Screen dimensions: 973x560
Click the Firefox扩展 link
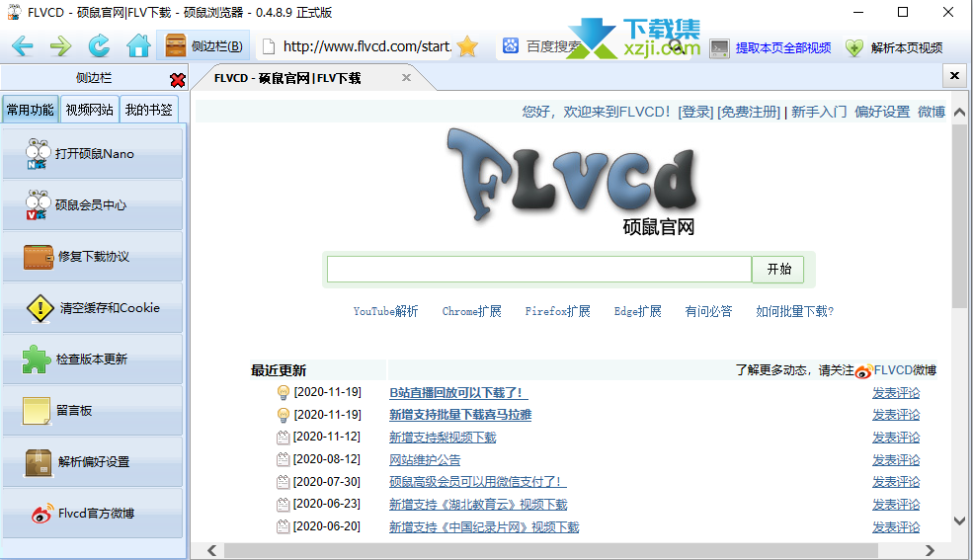point(557,311)
